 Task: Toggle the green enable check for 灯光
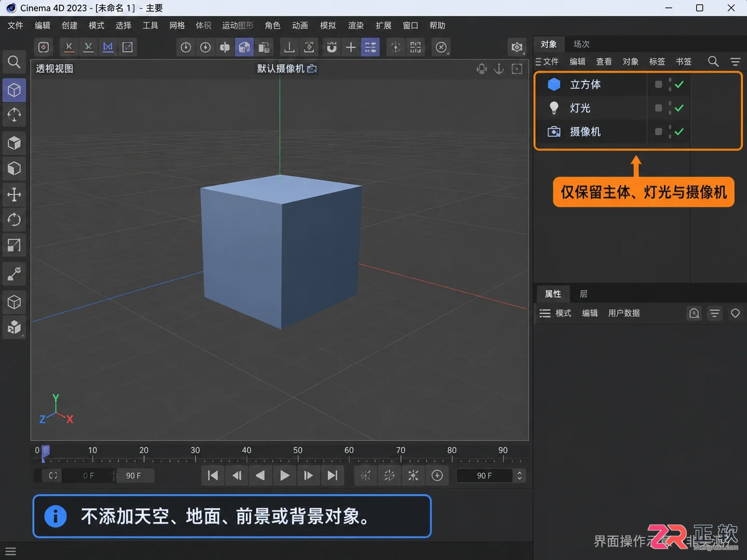tap(679, 108)
